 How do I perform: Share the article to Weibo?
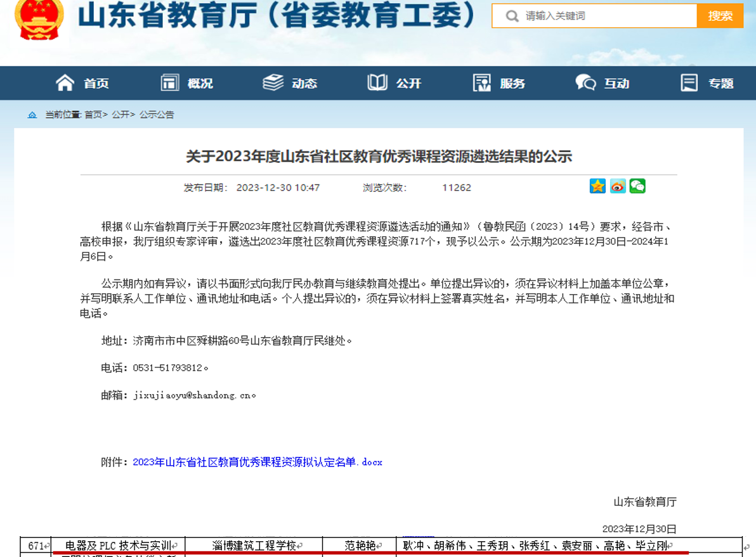pyautogui.click(x=618, y=186)
